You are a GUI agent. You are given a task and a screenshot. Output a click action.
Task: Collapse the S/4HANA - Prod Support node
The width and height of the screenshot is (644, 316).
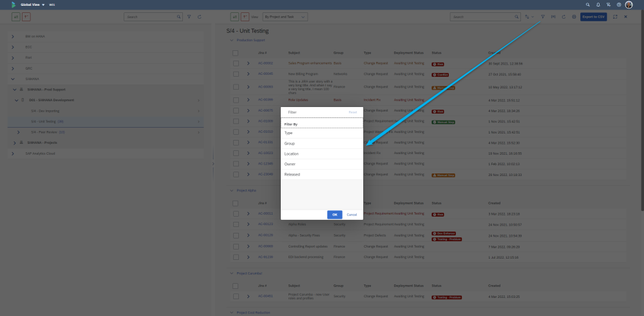[14, 90]
